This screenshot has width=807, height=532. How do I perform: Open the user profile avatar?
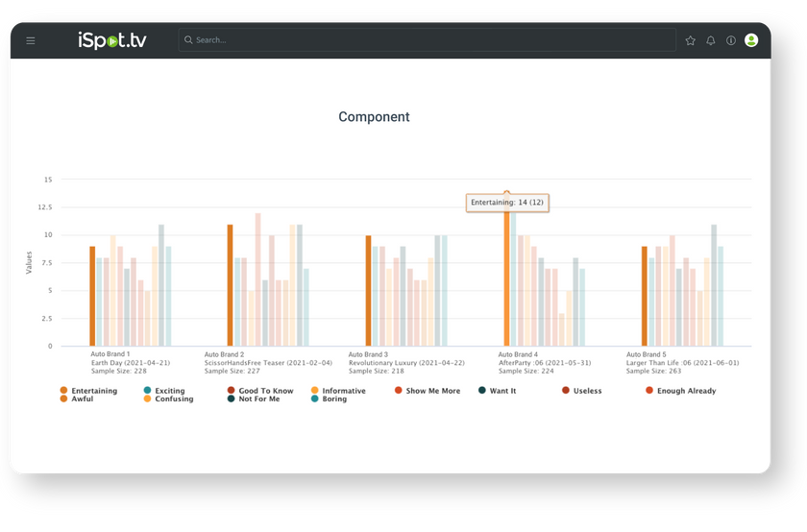751,40
